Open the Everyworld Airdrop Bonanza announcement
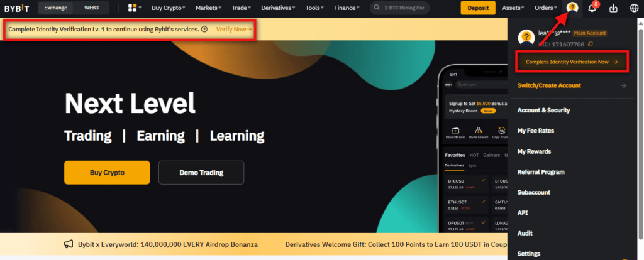644x260 pixels. (x=167, y=244)
